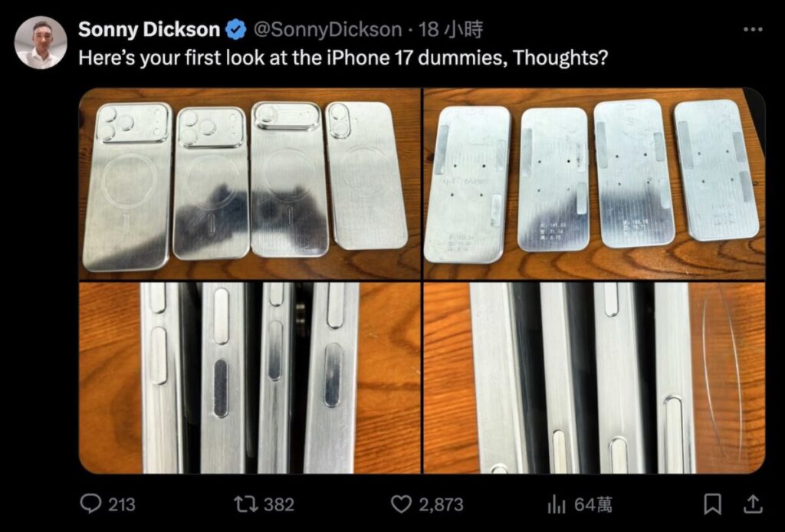This screenshot has height=532, width=785.
Task: Click the reply speech bubble icon
Action: pyautogui.click(x=90, y=504)
